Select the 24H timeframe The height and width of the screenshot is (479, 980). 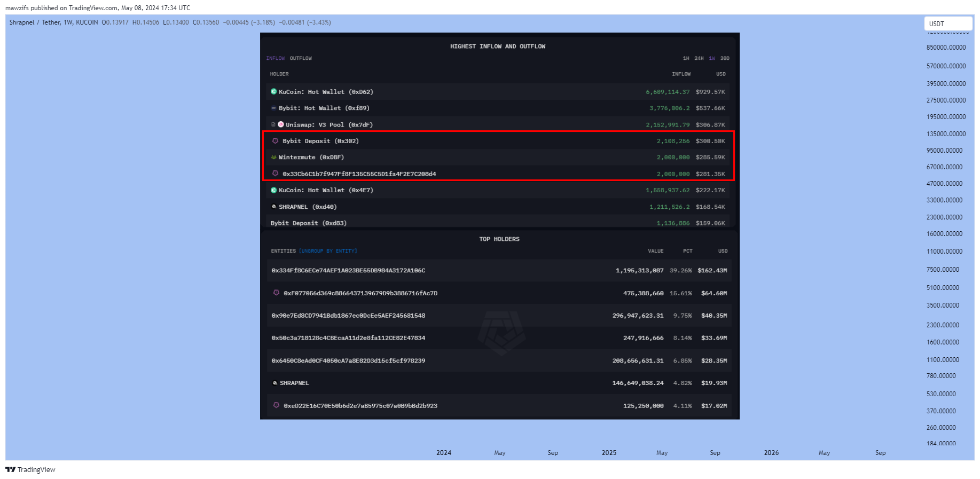tap(699, 58)
